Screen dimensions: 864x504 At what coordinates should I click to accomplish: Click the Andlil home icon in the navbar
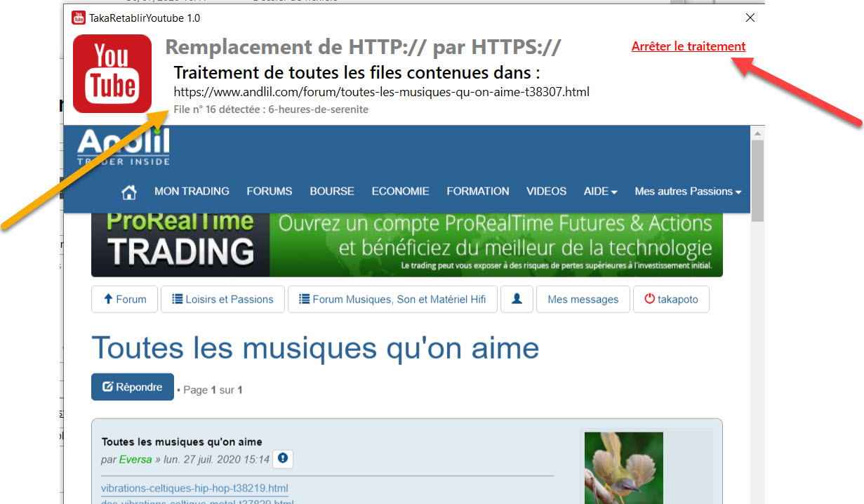pos(129,192)
